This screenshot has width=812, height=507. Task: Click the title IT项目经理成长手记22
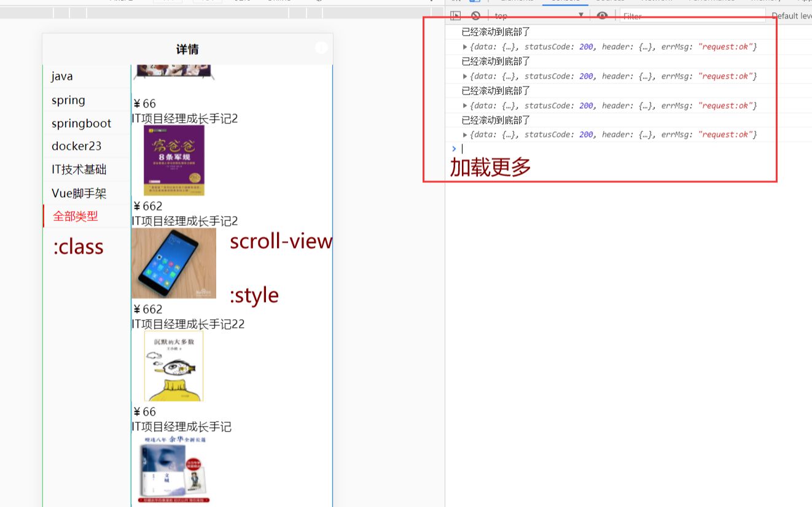[188, 323]
